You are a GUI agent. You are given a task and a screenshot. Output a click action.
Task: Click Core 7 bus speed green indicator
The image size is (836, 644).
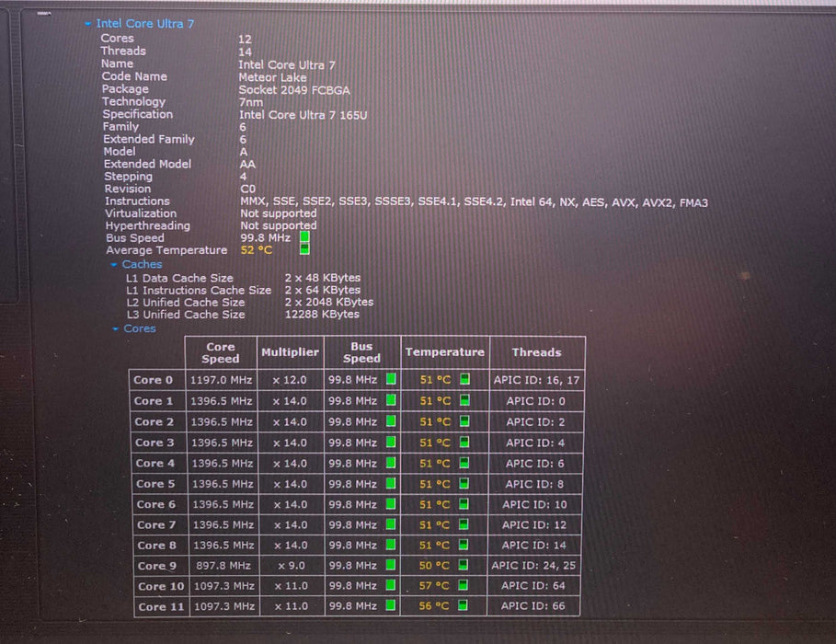click(x=391, y=524)
